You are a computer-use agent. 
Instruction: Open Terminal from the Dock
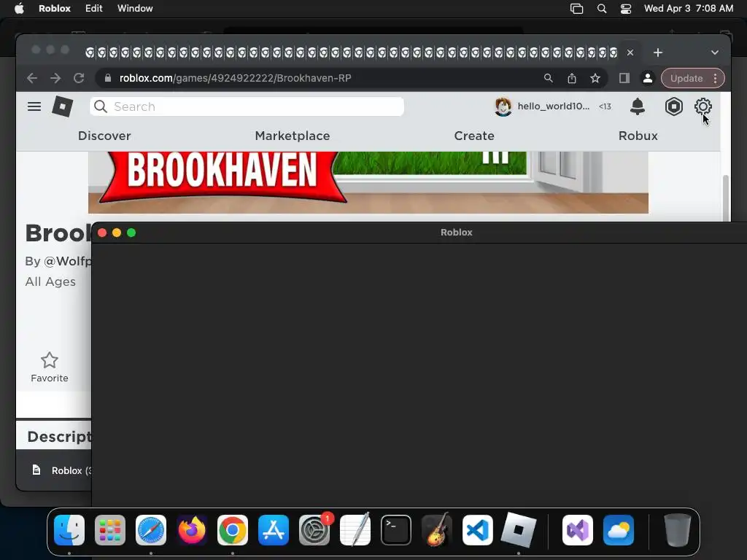click(x=396, y=530)
